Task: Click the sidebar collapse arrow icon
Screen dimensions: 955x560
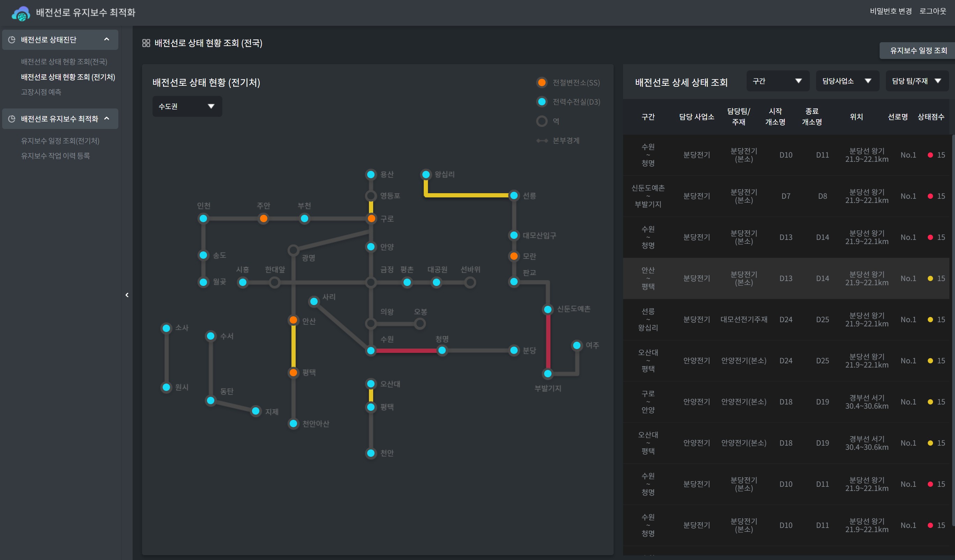Action: coord(127,295)
